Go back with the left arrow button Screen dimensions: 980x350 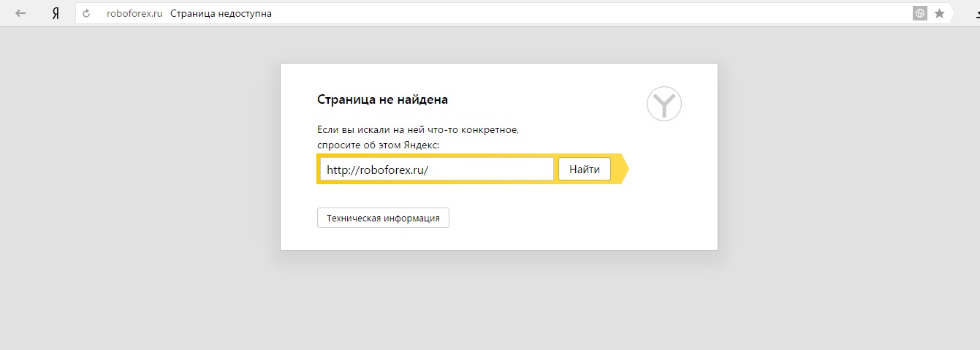20,13
